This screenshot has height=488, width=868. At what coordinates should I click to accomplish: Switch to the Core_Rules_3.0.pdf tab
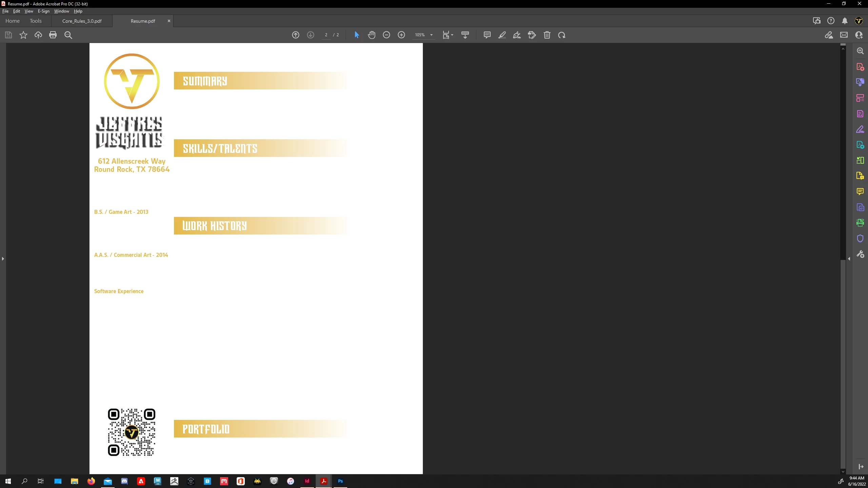click(x=82, y=21)
